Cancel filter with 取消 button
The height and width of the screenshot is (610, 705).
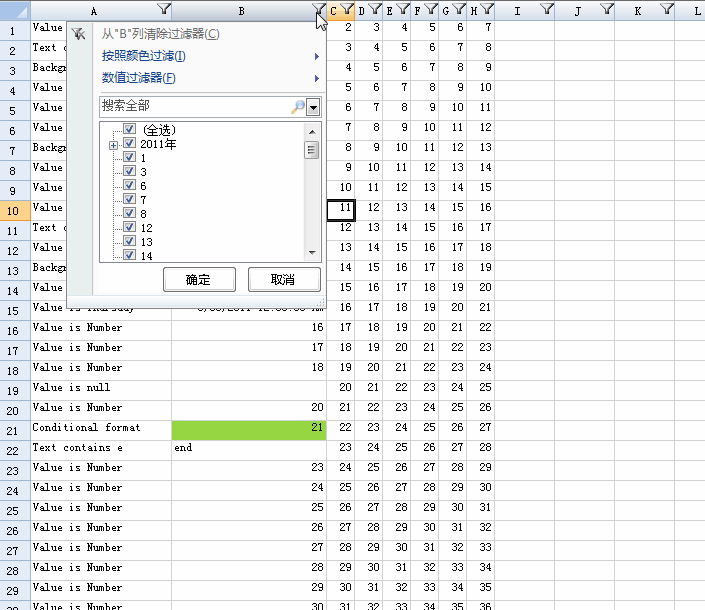point(284,280)
